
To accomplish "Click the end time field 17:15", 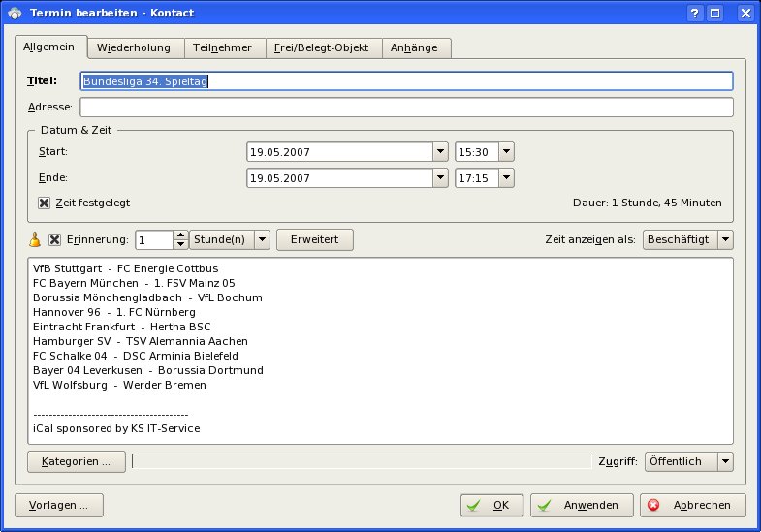I will (x=477, y=178).
